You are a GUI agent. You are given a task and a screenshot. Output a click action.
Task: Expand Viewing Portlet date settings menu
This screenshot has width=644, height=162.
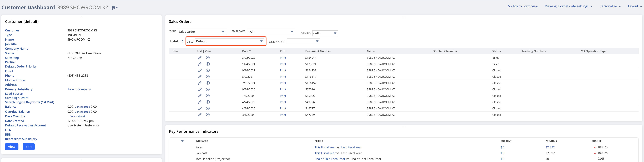click(569, 6)
